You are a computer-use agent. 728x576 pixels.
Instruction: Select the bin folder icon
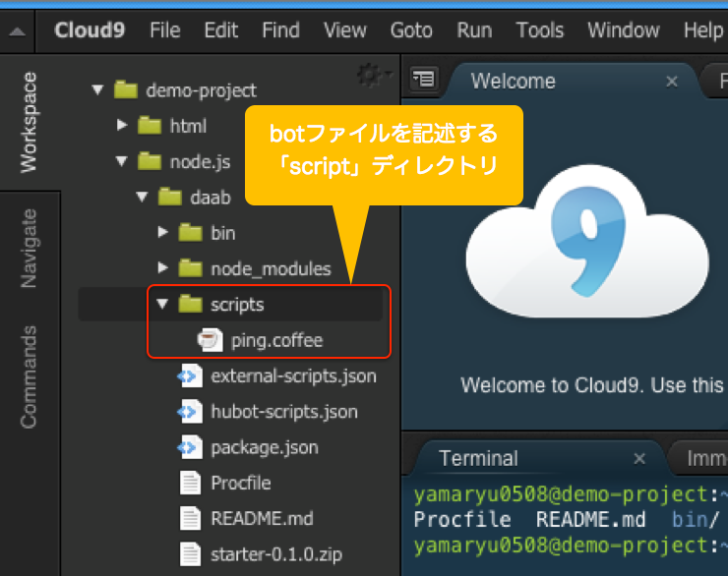190,232
